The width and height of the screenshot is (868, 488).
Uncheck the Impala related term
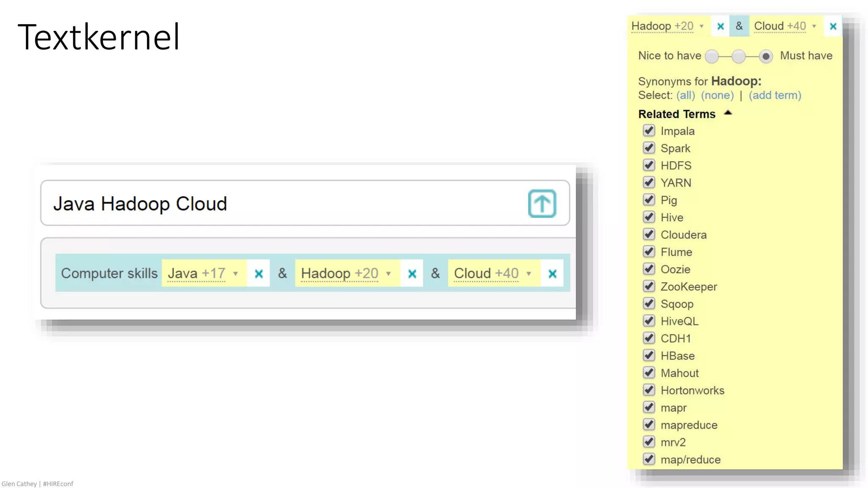(x=649, y=130)
